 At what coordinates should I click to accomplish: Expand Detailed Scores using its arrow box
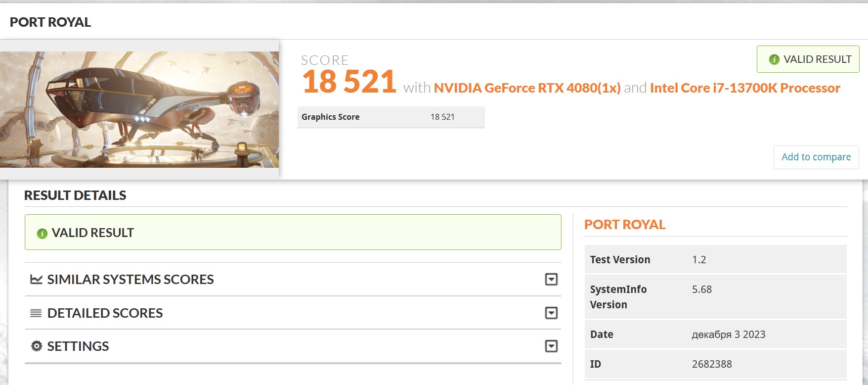pyautogui.click(x=551, y=313)
